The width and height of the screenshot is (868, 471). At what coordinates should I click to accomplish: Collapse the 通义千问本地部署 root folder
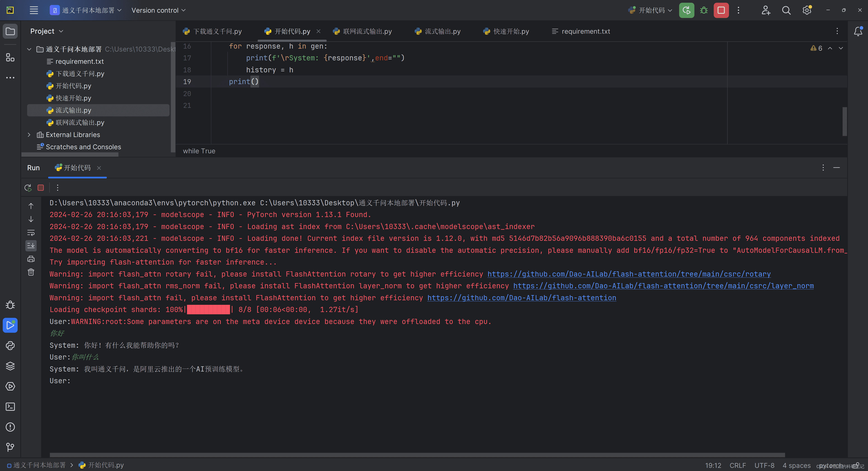click(29, 49)
